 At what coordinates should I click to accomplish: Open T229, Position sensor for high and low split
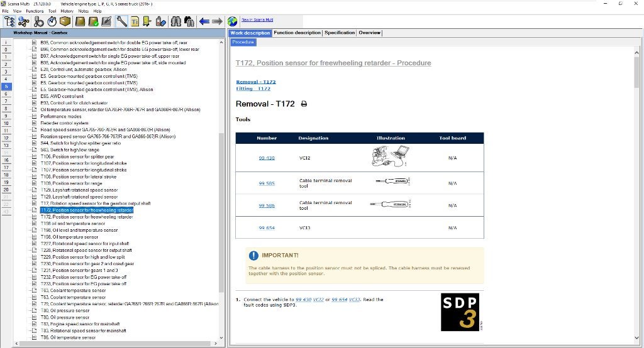(x=82, y=257)
